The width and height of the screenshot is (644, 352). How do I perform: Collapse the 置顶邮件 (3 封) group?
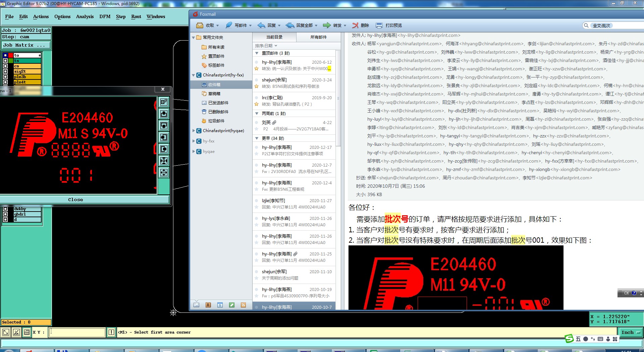pyautogui.click(x=257, y=53)
